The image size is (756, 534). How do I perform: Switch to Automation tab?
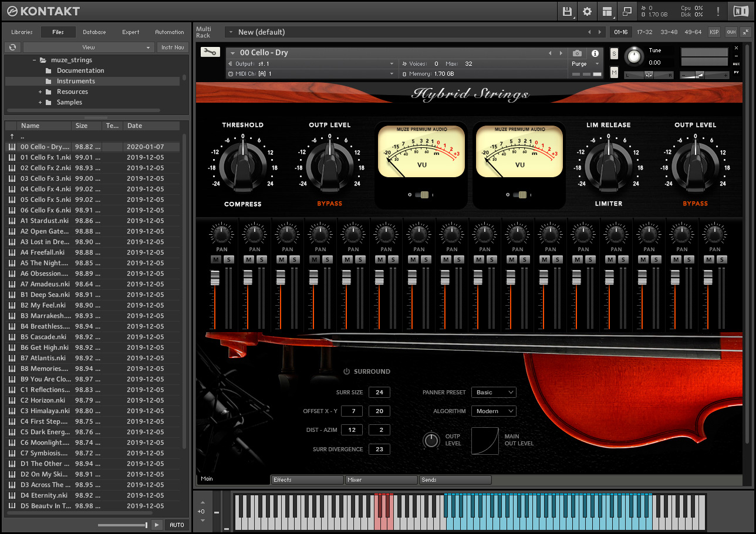tap(170, 32)
